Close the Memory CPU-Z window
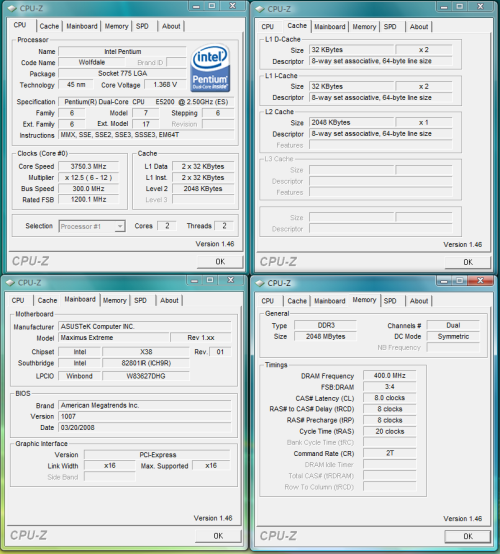The image size is (500, 554). [480, 281]
